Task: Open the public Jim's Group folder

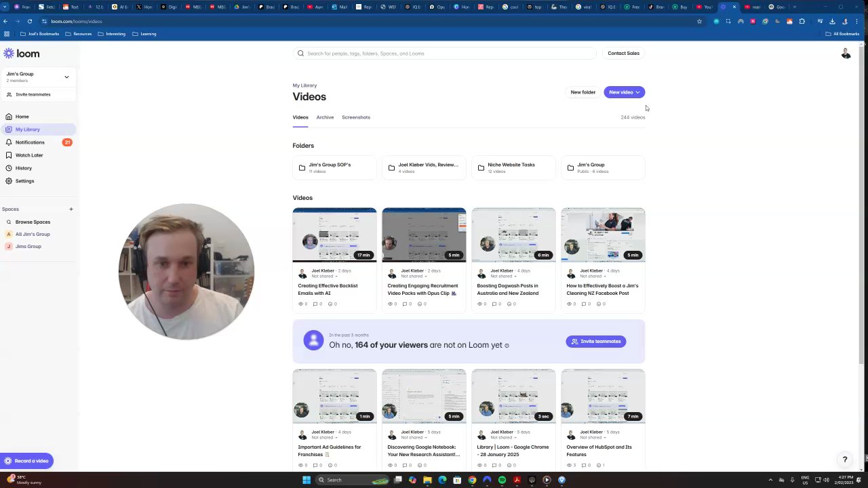Action: click(603, 167)
